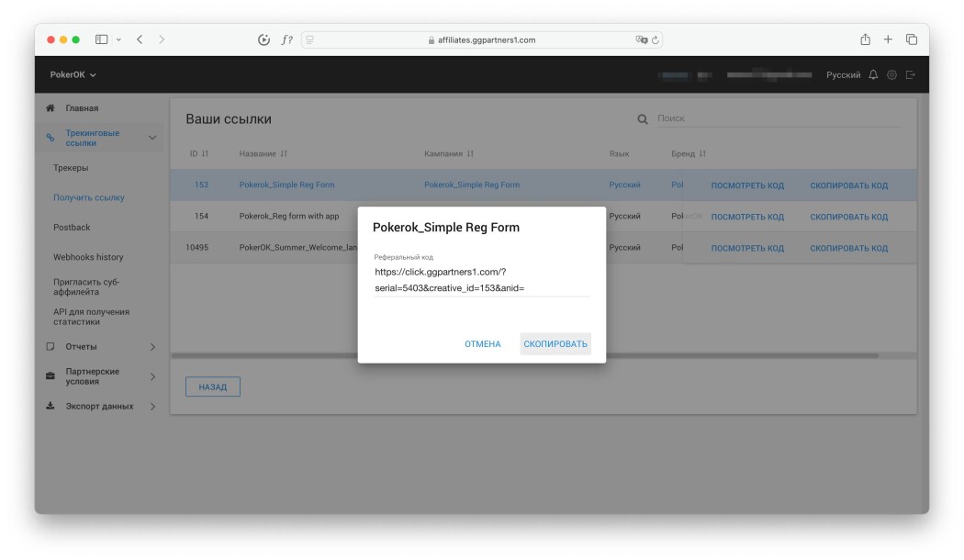This screenshot has height=560, width=964.
Task: Sort by the Название column arrows
Action: (x=284, y=153)
